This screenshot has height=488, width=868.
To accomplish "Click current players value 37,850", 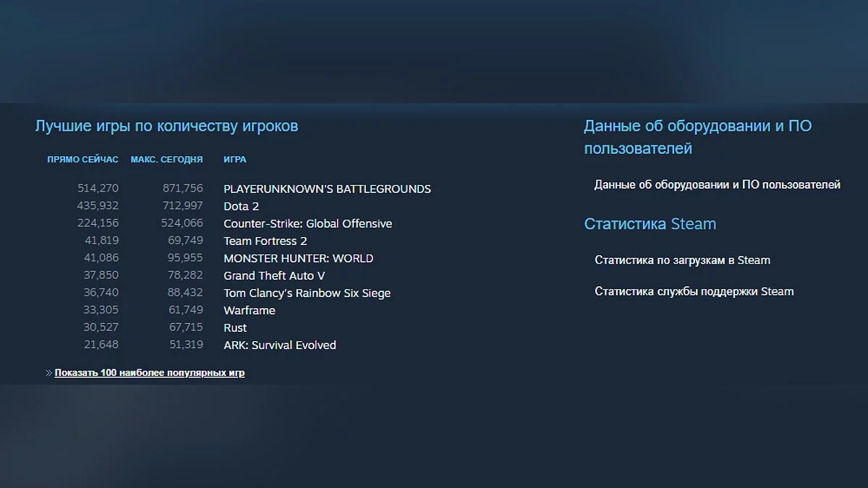I will tap(101, 275).
